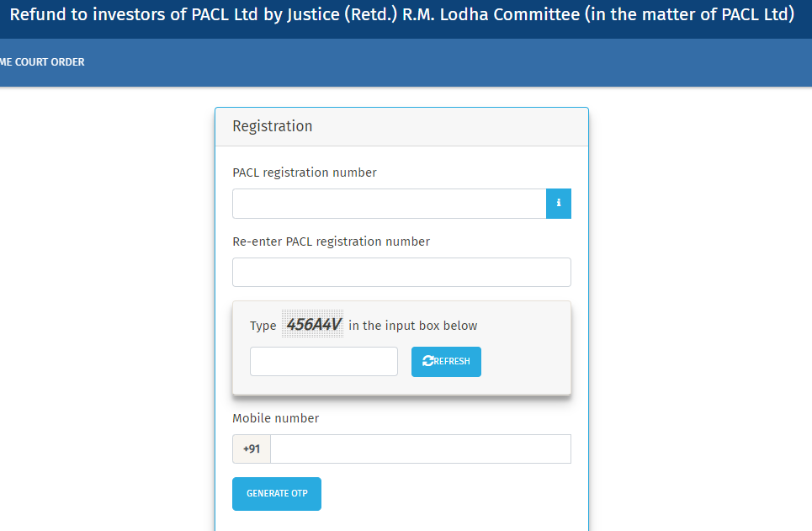Click the circular arrows refresh icon
The height and width of the screenshot is (531, 812).
point(428,361)
